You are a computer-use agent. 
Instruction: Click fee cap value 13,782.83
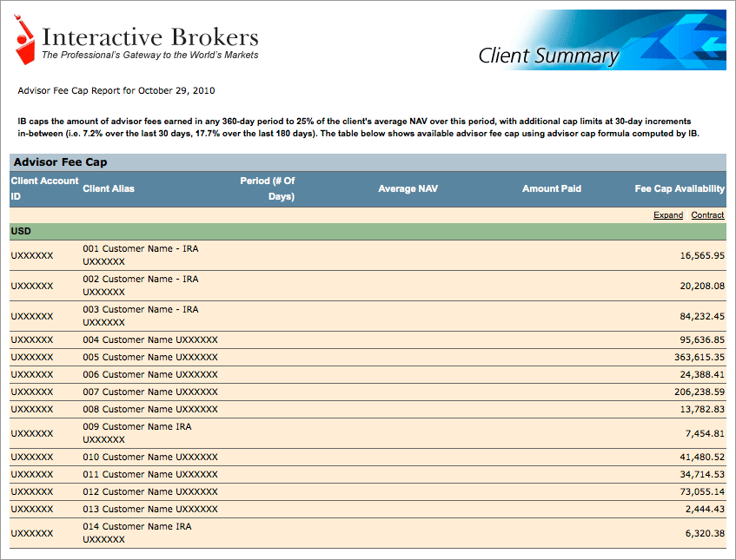coord(702,409)
